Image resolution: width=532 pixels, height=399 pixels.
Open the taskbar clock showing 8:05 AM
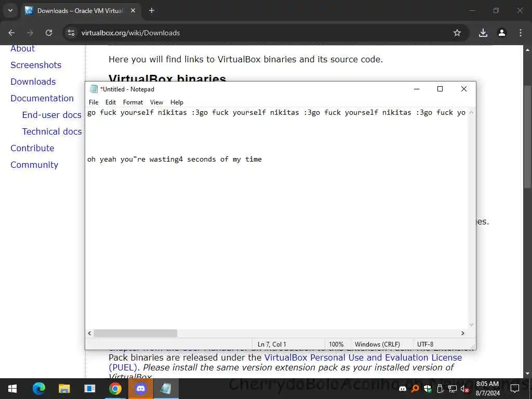(487, 389)
